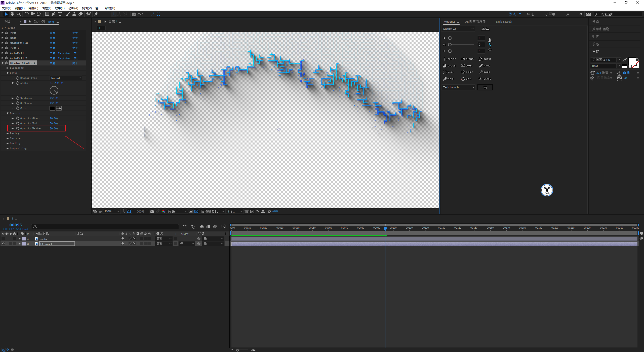Click the black shadow Color swatch
The height and width of the screenshot is (352, 644).
coord(52,108)
